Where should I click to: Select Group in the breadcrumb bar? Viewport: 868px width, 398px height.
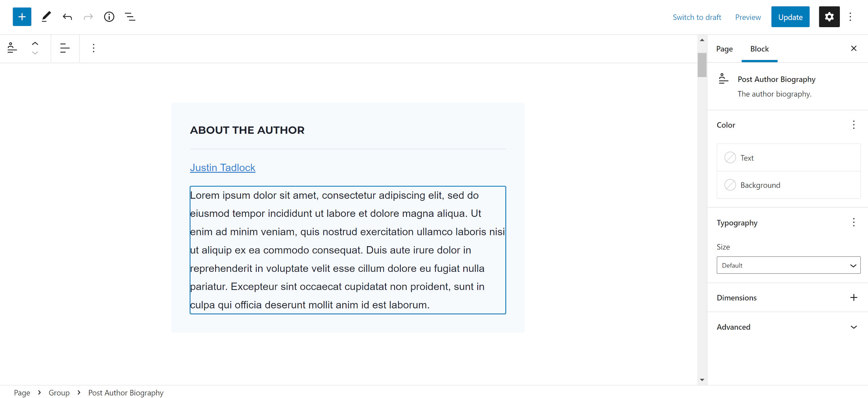tap(59, 393)
